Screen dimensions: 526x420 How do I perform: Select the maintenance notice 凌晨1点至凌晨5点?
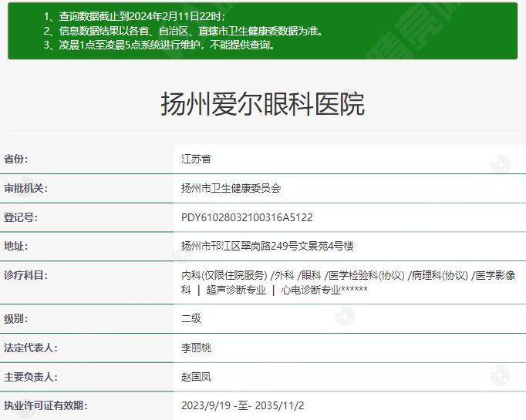click(160, 45)
